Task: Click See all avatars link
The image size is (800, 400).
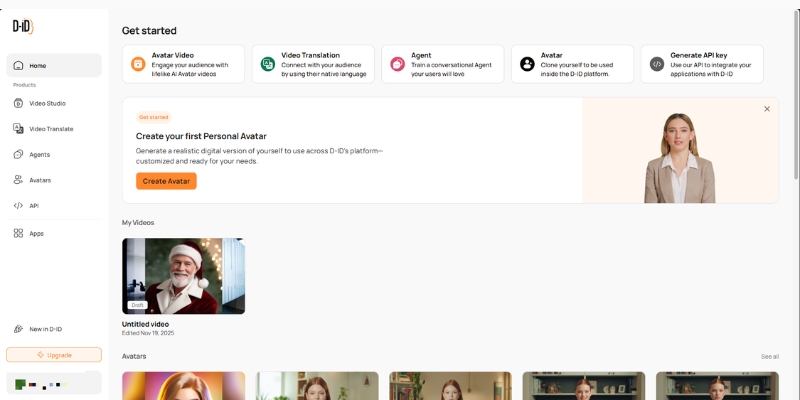Action: coord(769,356)
